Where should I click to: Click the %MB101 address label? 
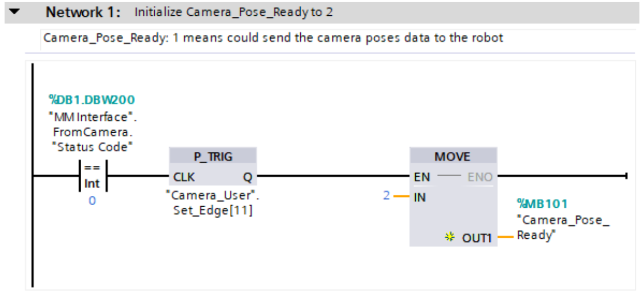click(542, 203)
